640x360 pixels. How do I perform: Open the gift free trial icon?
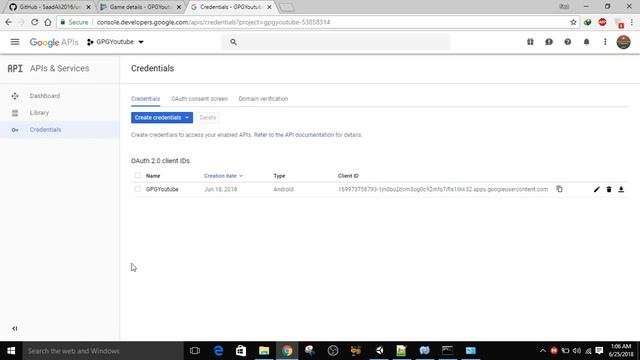[x=530, y=42]
